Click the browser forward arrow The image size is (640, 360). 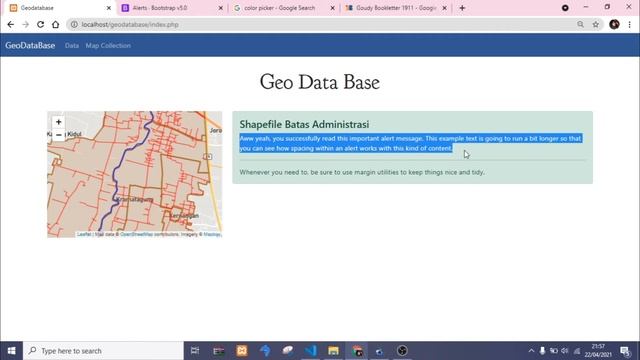click(x=25, y=24)
